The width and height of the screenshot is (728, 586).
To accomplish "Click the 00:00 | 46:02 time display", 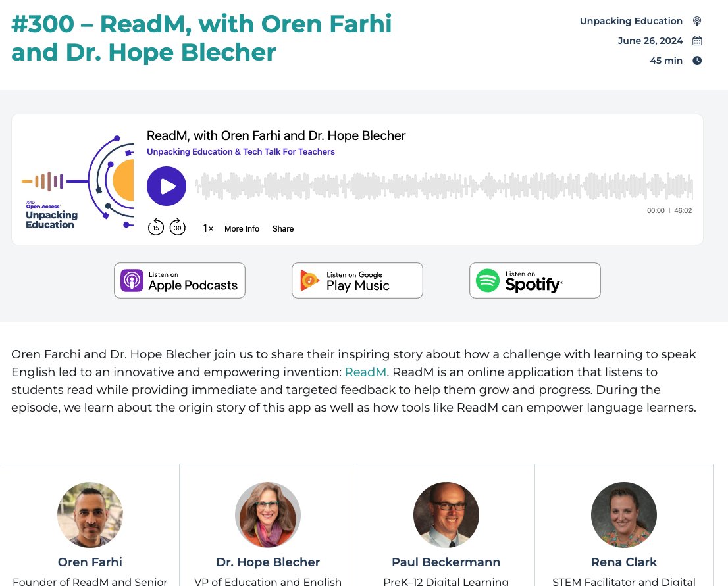I will pos(669,210).
